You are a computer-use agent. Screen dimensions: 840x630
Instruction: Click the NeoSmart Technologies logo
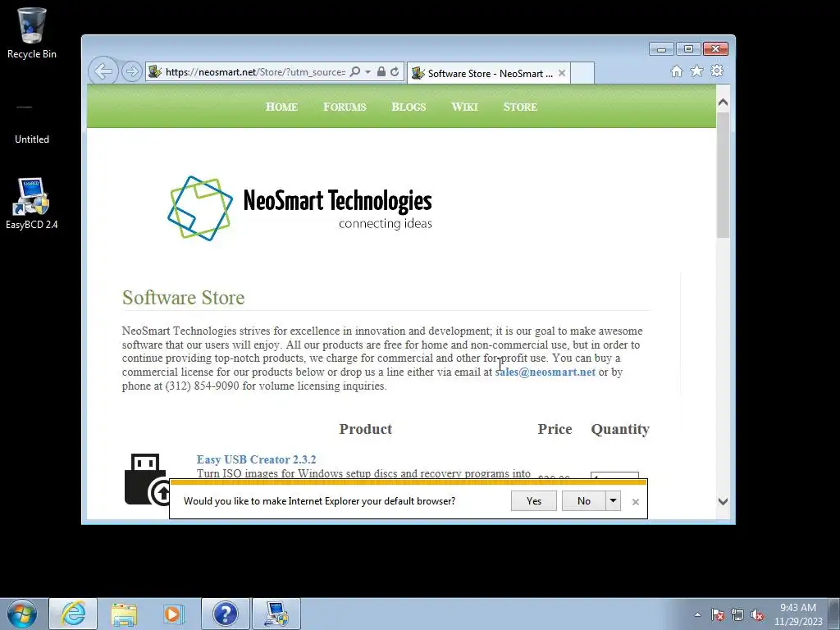300,208
